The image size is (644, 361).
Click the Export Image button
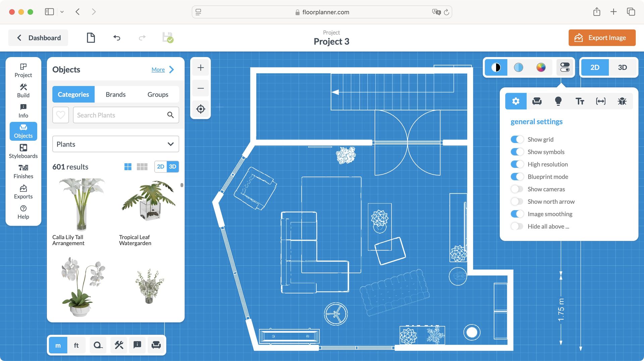[x=602, y=38]
